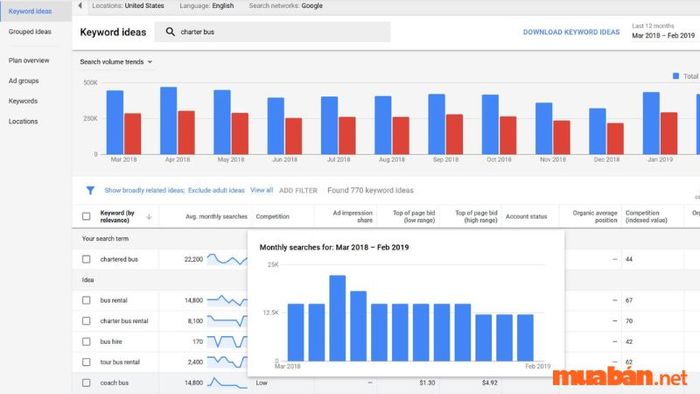The height and width of the screenshot is (394, 700).
Task: Click Show broadly related ideas filter
Action: point(145,191)
